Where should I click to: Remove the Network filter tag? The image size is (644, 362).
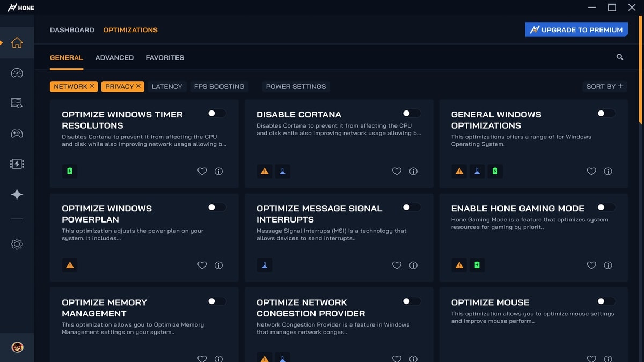pyautogui.click(x=92, y=86)
